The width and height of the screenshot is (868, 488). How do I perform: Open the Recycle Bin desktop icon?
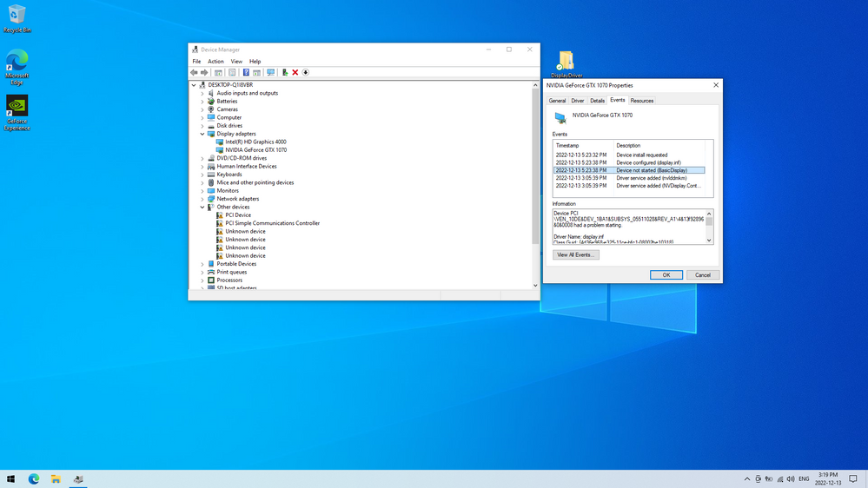tap(17, 18)
